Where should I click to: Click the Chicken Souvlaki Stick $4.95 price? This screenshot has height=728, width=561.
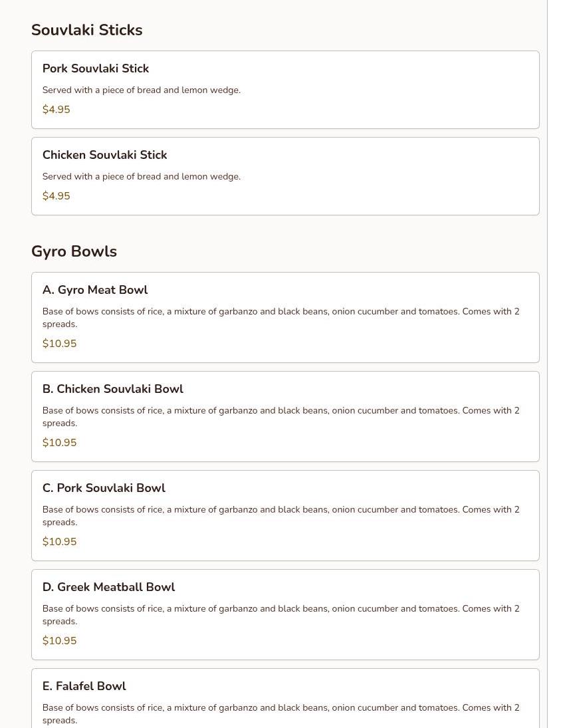click(56, 196)
